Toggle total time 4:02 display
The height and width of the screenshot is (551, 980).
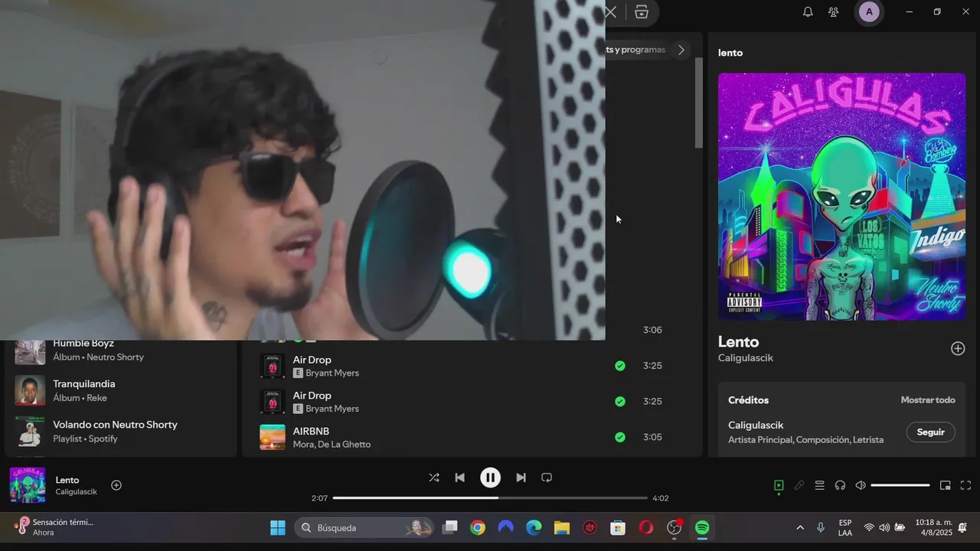click(x=660, y=498)
